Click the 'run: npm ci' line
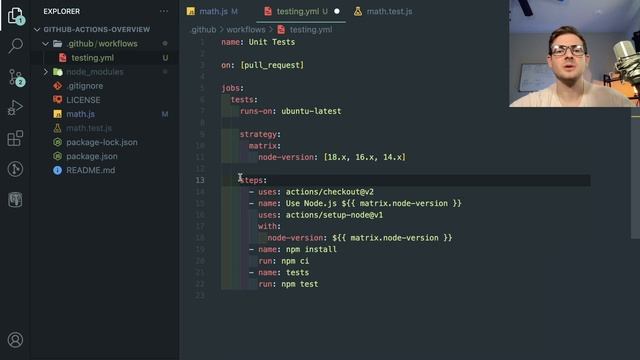This screenshot has height=360, width=640. coord(284,261)
